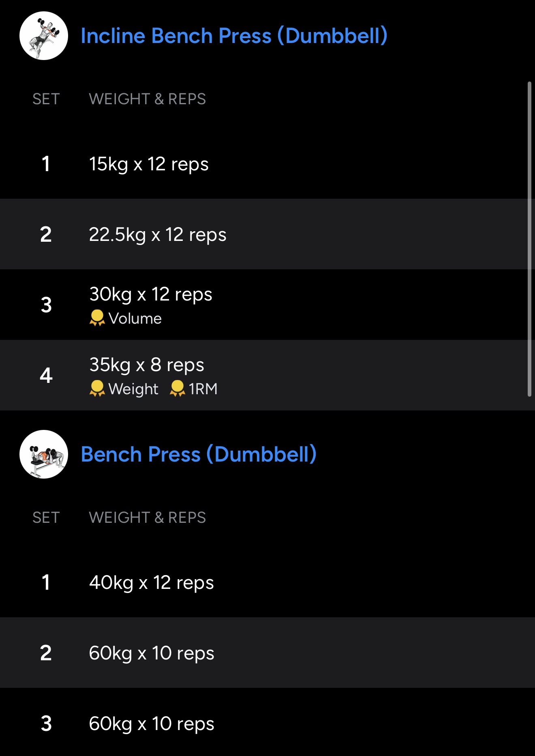Tap the Bench Press (Dumbbell) exercise thumbnail
This screenshot has height=756, width=535.
pos(44,454)
